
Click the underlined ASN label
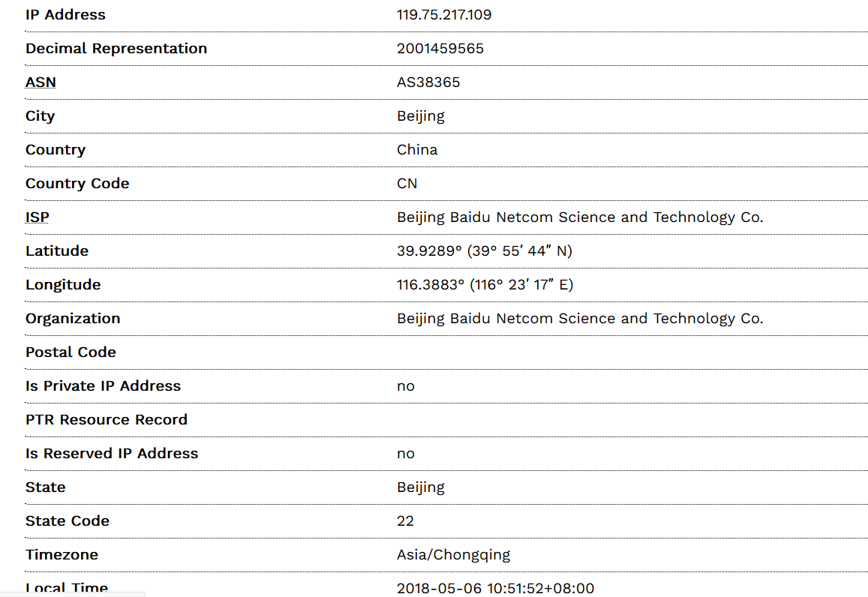tap(41, 82)
